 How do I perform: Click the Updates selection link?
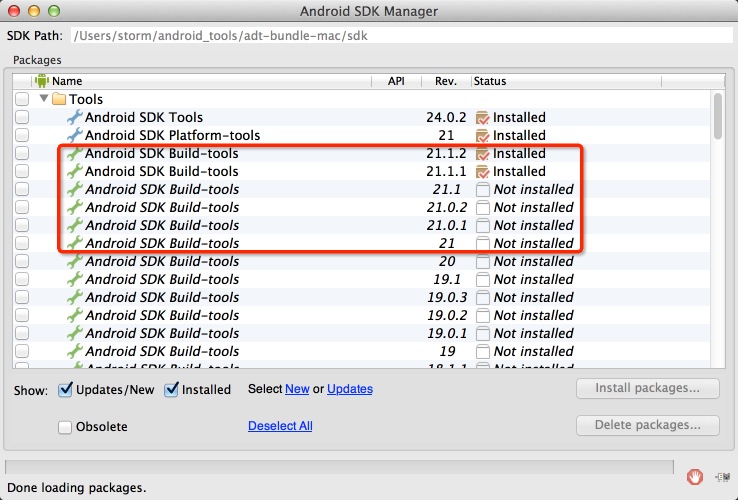pyautogui.click(x=350, y=389)
